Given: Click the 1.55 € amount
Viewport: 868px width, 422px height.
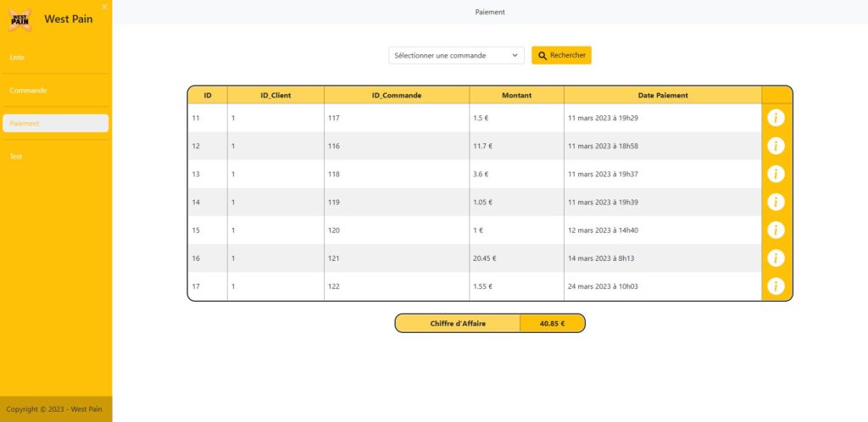Looking at the screenshot, I should (482, 286).
